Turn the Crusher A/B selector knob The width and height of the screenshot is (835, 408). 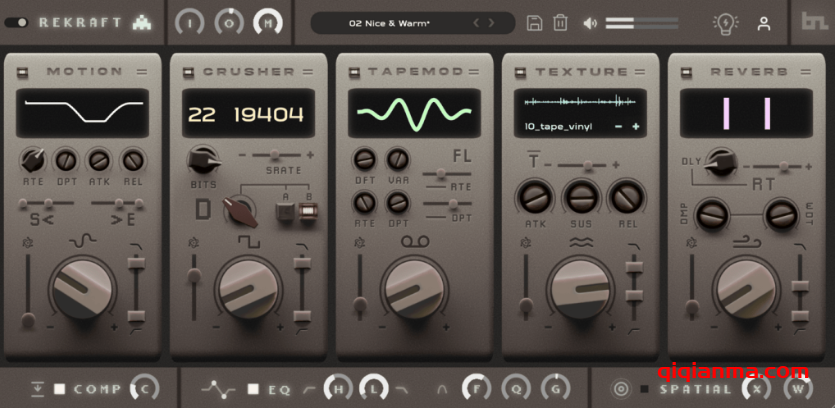tap(240, 210)
